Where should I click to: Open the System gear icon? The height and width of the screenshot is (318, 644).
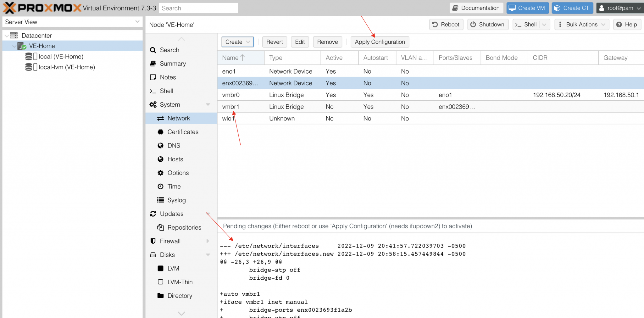tap(153, 104)
